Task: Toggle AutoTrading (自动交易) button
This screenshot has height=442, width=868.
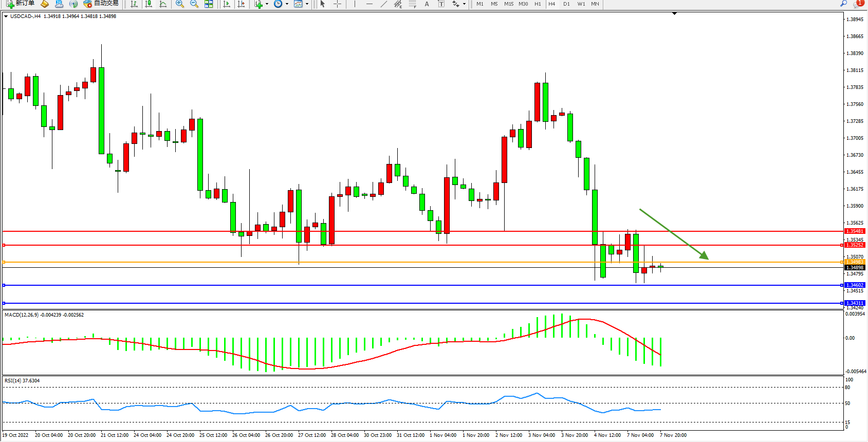Action: tap(101, 4)
